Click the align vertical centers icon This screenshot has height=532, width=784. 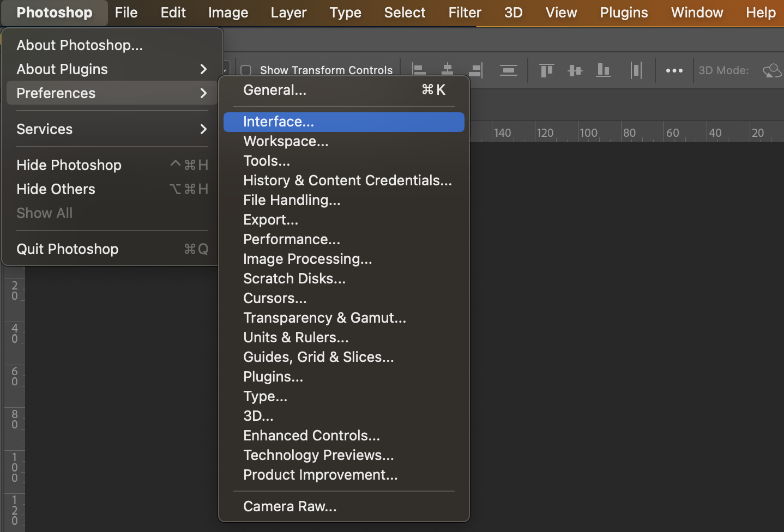point(575,70)
